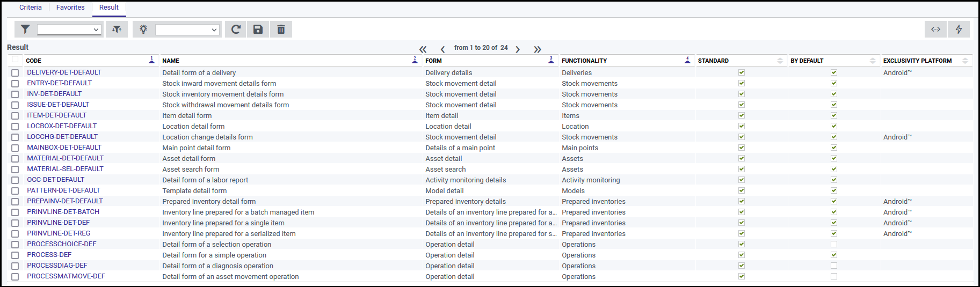Viewport: 980px width, 287px height.
Task: Click the expand width arrows icon
Action: pos(935,30)
